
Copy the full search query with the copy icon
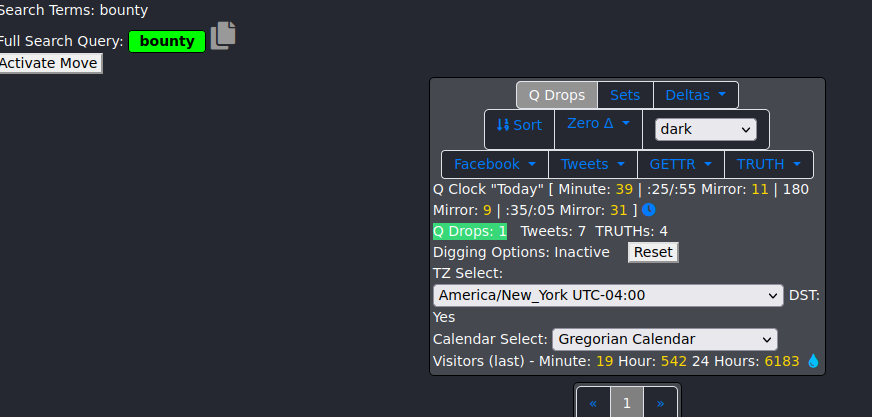[223, 36]
